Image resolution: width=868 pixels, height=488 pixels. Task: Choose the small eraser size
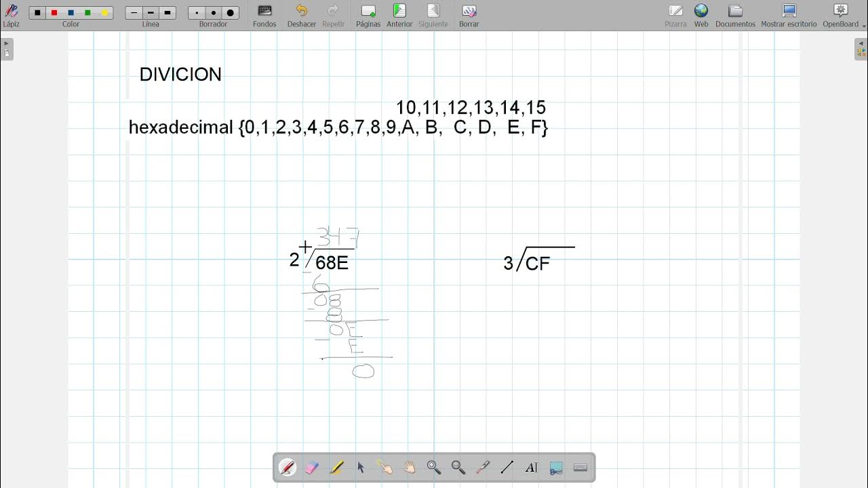tap(197, 13)
